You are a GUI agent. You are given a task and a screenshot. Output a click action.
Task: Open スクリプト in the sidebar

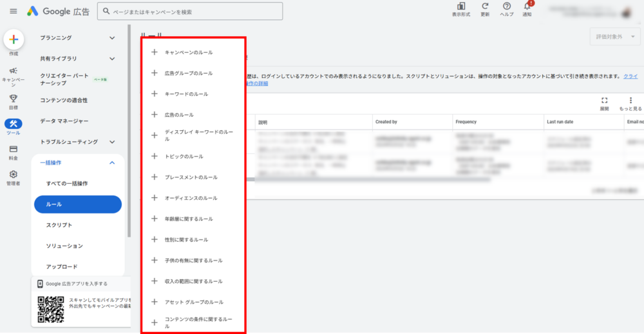point(59,225)
